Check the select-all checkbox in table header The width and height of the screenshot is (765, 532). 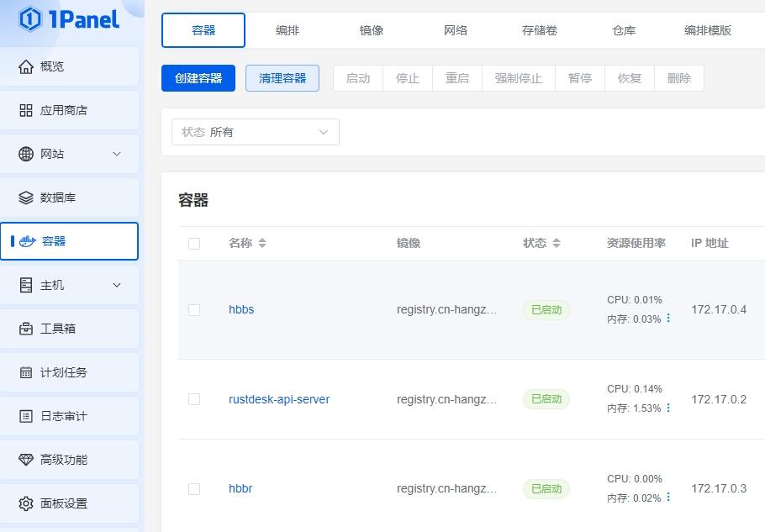point(194,243)
